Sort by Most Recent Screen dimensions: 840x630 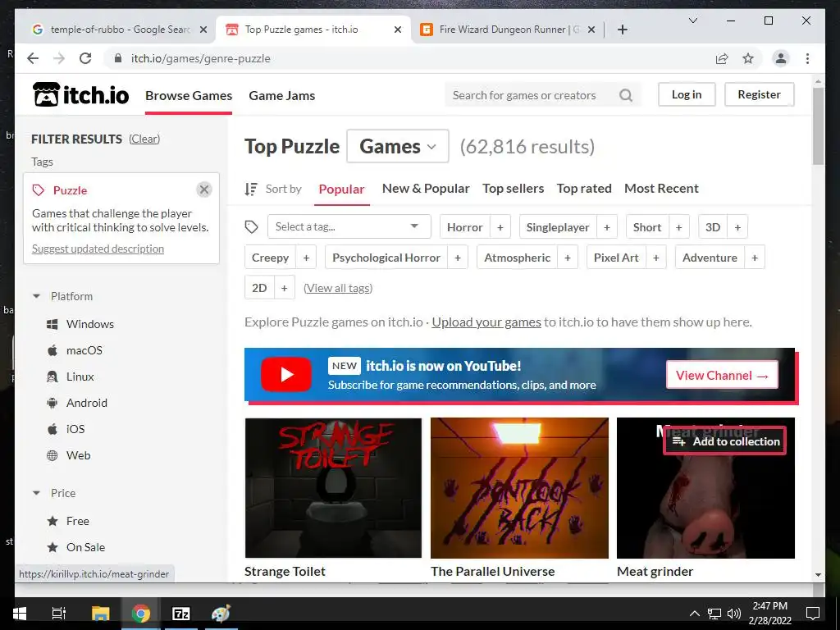(x=662, y=189)
